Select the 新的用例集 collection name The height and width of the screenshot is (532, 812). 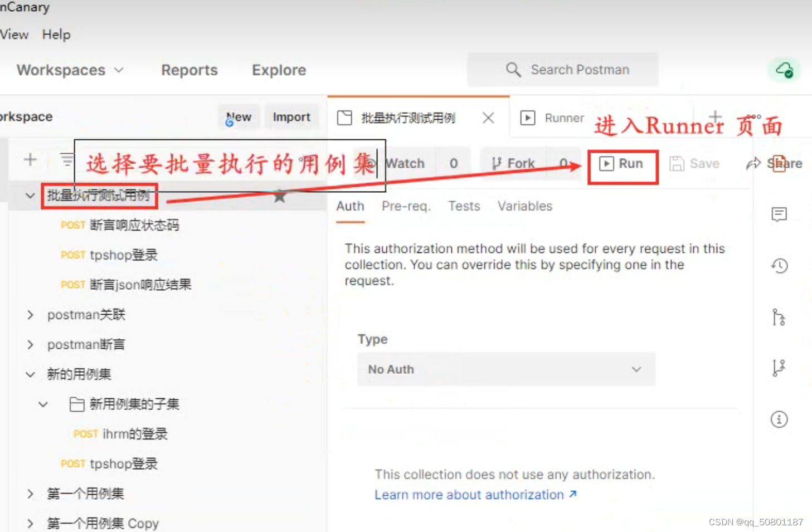(79, 374)
